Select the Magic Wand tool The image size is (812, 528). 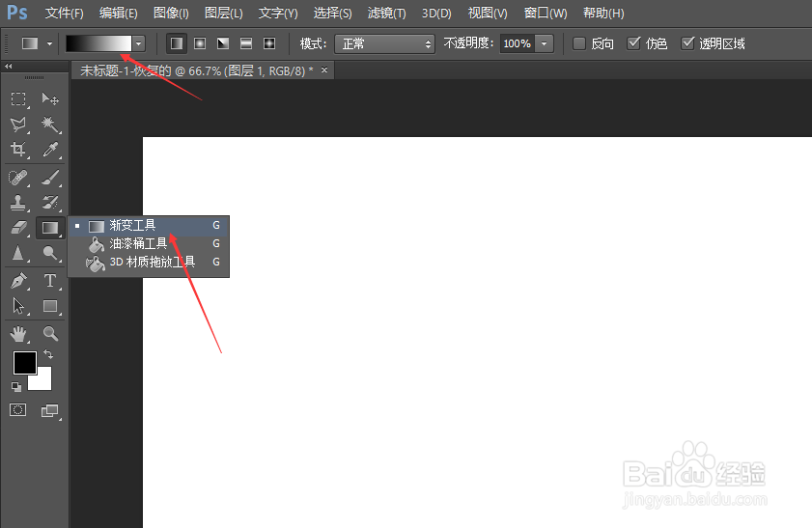coord(50,124)
